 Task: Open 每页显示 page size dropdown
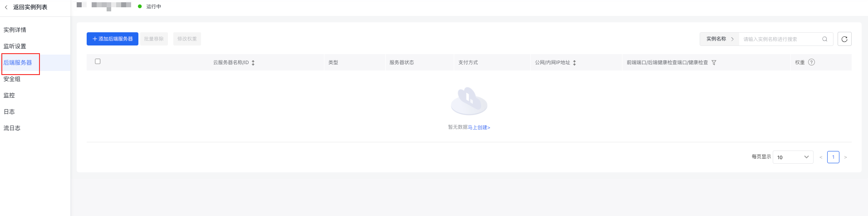pyautogui.click(x=793, y=157)
